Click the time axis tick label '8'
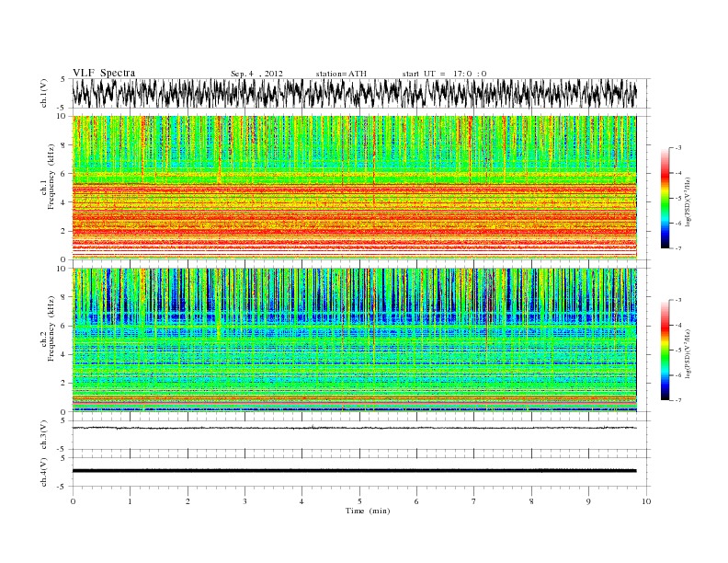Viewport: 728px width, 563px height. pyautogui.click(x=531, y=501)
